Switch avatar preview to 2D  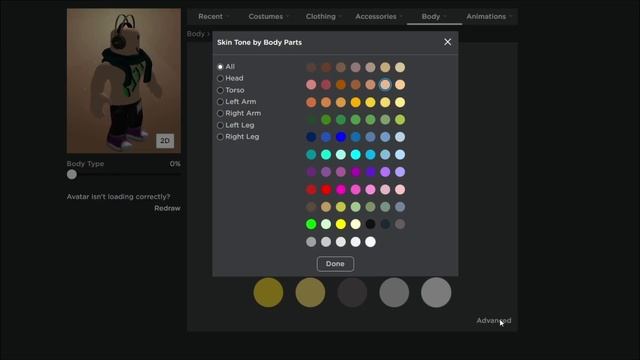pos(165,141)
